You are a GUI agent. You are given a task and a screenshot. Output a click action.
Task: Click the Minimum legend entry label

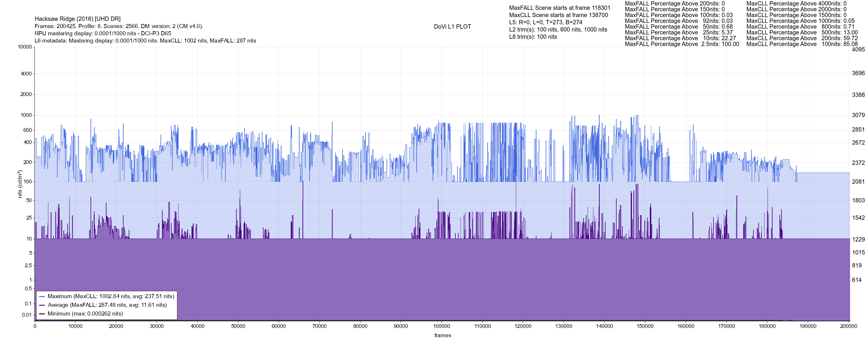[85, 314]
